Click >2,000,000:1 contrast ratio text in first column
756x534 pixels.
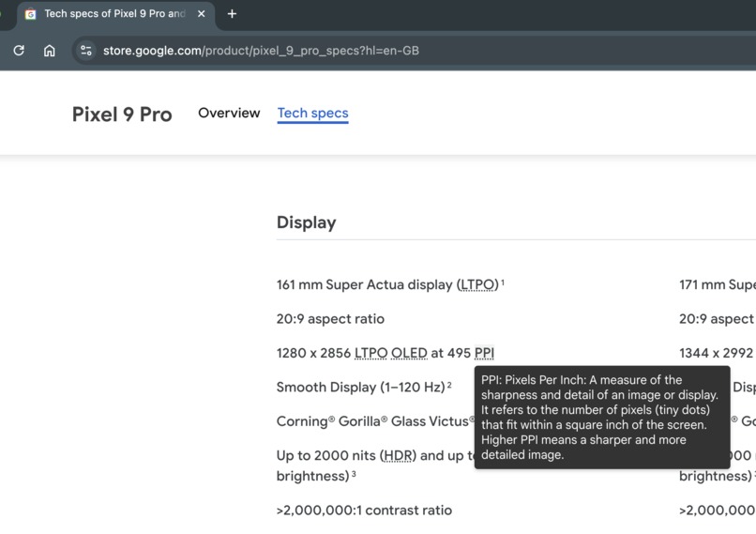(364, 511)
